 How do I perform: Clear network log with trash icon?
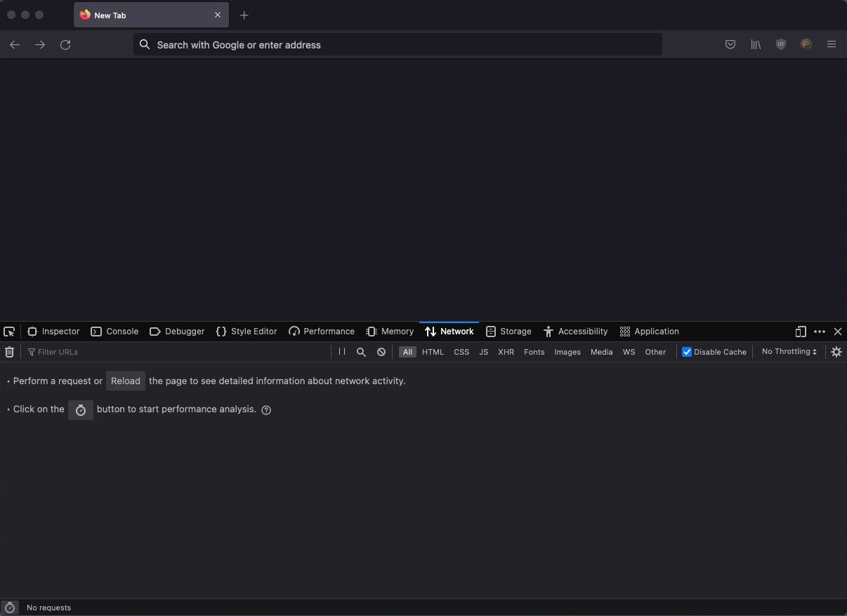(9, 352)
